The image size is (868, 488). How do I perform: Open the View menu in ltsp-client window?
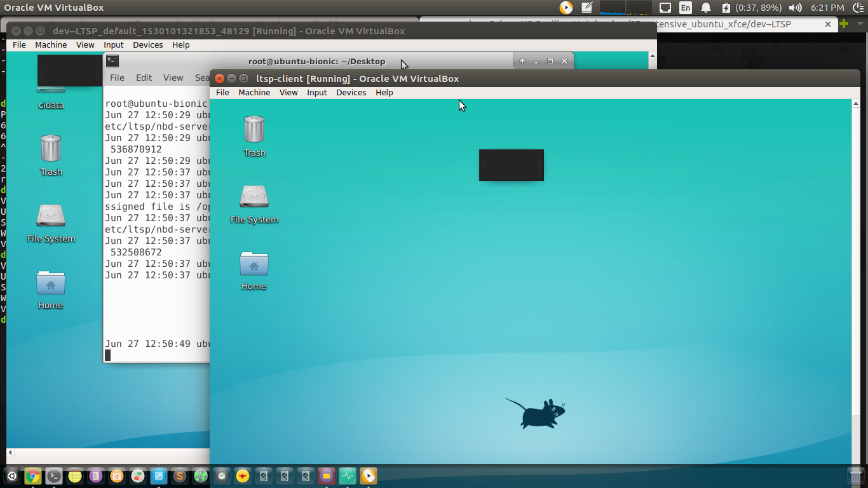(x=288, y=92)
